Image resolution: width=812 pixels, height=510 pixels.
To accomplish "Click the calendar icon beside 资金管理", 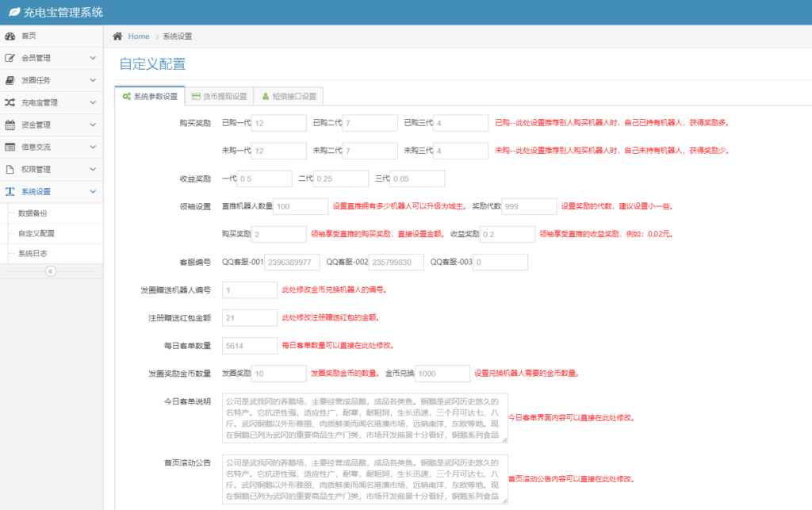I will tap(10, 125).
